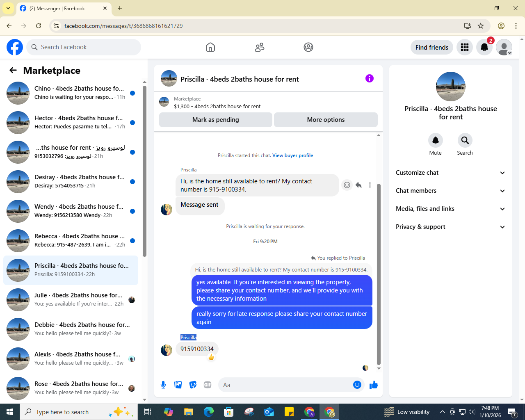The image size is (525, 420).
Task: Open the Groups icon in top navigation
Action: (x=308, y=47)
